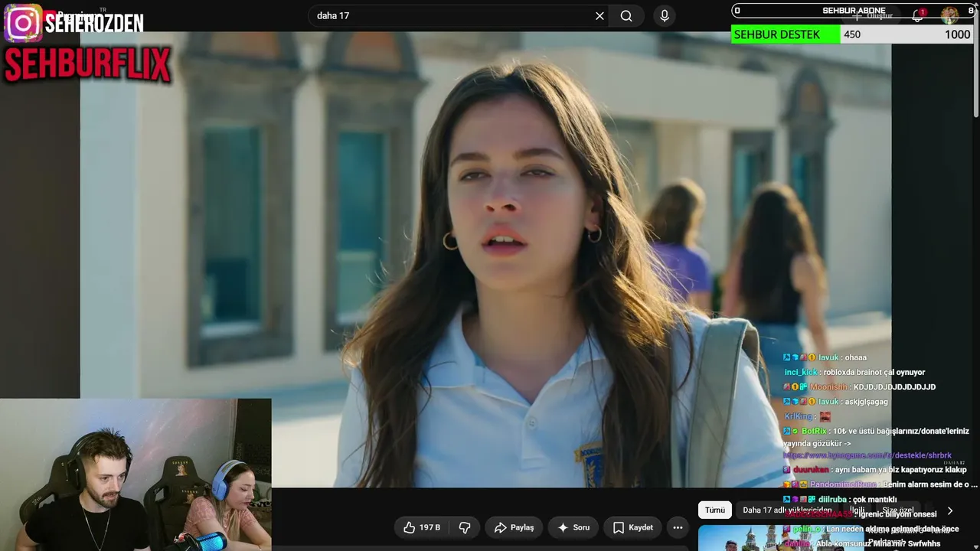980x551 pixels.
Task: Save the video with Kaydet
Action: (x=633, y=527)
